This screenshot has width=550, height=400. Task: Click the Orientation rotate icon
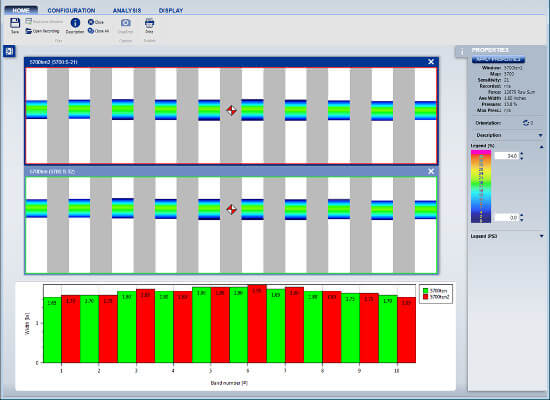[526, 123]
